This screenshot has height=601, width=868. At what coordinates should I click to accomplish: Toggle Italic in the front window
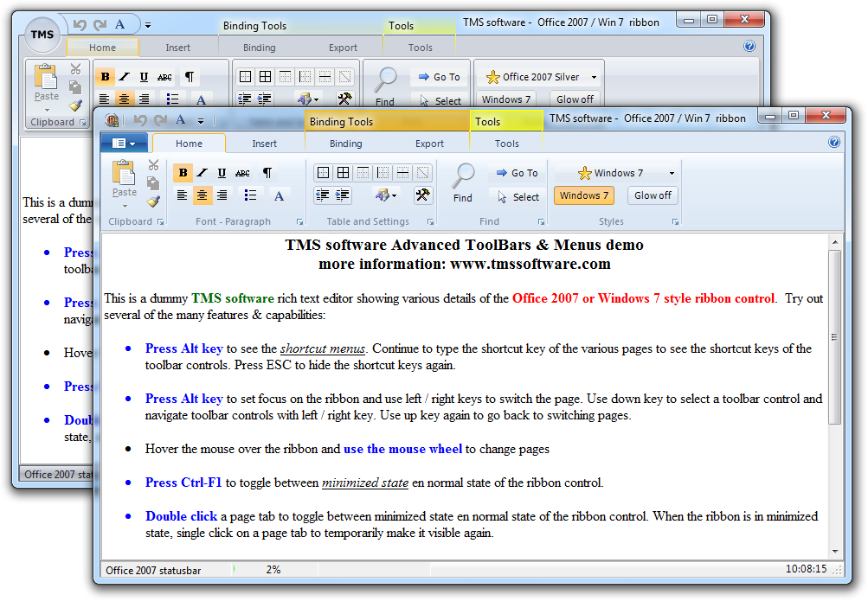(x=202, y=172)
